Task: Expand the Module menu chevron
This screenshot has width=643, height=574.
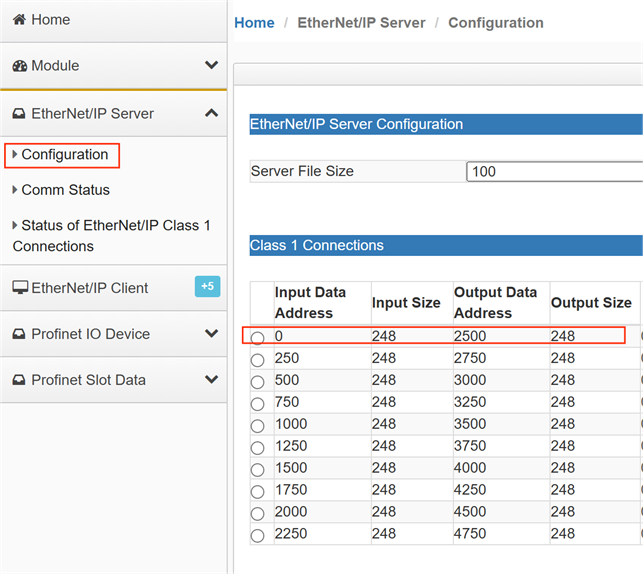Action: tap(212, 65)
